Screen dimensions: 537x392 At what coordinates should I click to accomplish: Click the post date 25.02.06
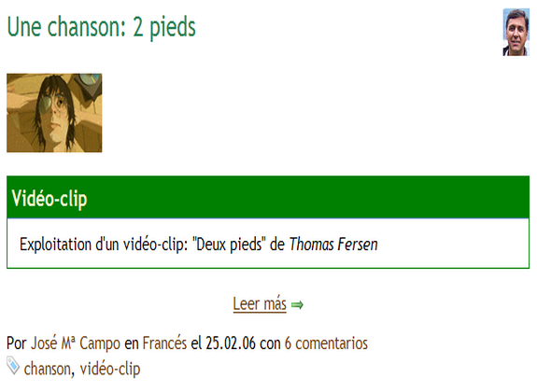(x=231, y=343)
